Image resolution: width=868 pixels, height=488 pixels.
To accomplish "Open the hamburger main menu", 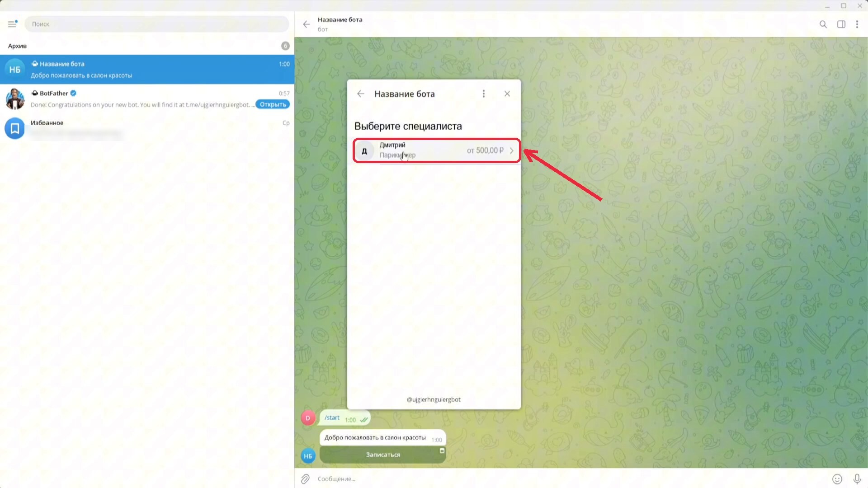I will click(12, 24).
